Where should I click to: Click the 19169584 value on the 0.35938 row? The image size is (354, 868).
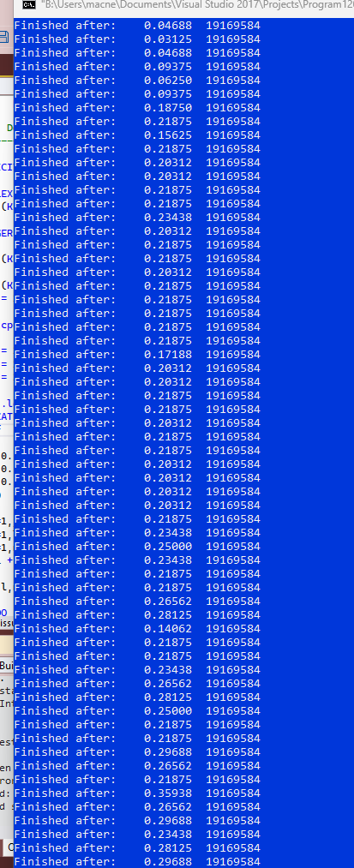(233, 793)
